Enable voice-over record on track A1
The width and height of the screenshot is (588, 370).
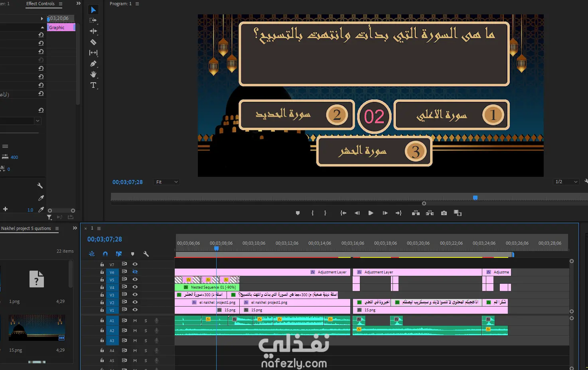coord(156,321)
